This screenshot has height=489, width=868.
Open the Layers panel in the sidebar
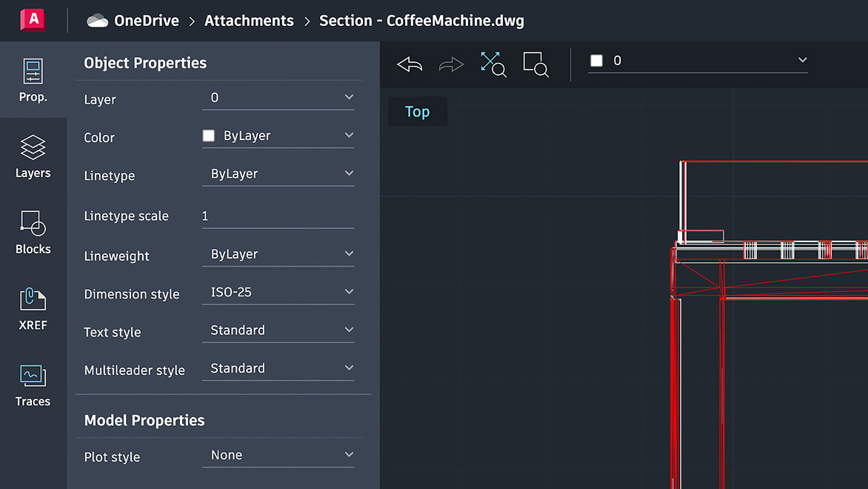(x=33, y=156)
